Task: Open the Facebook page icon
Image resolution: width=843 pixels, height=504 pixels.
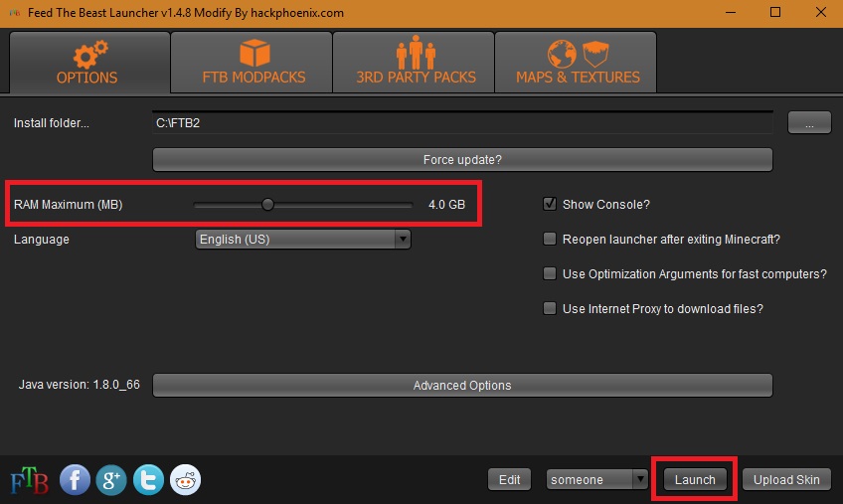Action: [x=75, y=479]
